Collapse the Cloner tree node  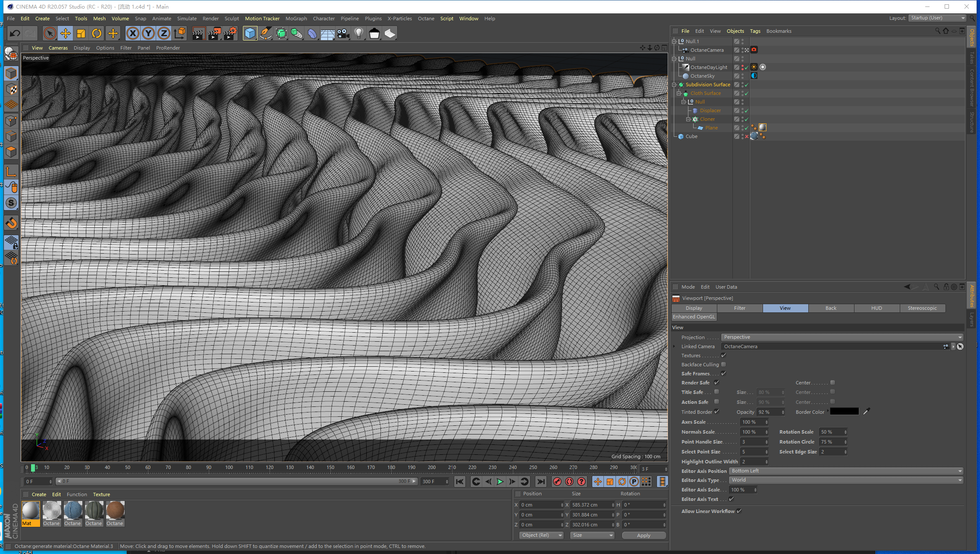click(688, 119)
